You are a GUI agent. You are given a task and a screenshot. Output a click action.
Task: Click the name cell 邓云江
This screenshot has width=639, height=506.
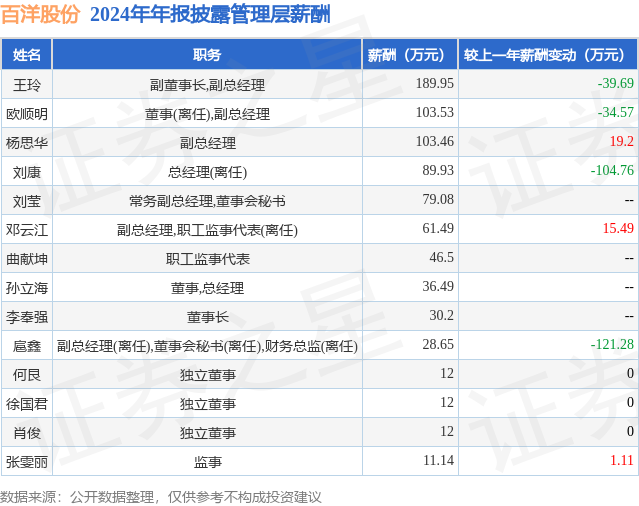coord(26,230)
